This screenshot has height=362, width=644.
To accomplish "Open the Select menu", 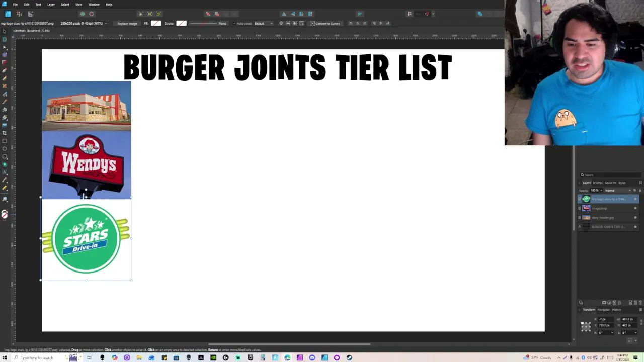I will pos(65,5).
